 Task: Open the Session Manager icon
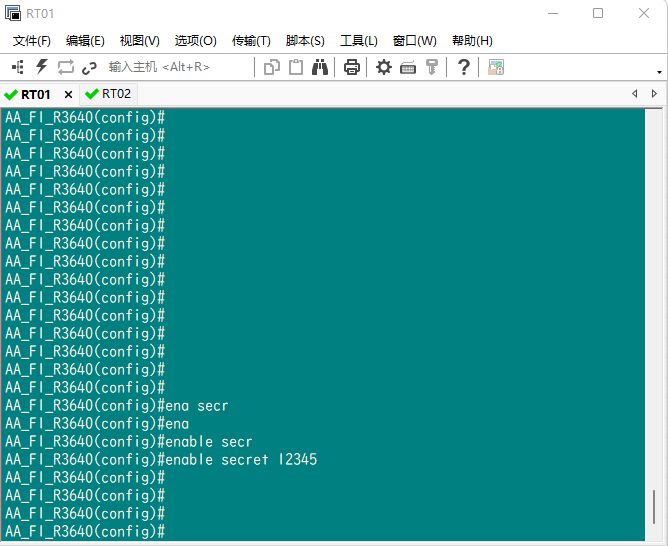tap(17, 67)
